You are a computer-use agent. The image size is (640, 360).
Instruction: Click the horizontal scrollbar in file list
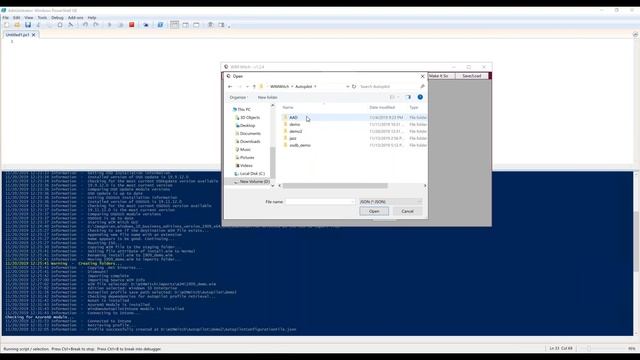click(335, 186)
